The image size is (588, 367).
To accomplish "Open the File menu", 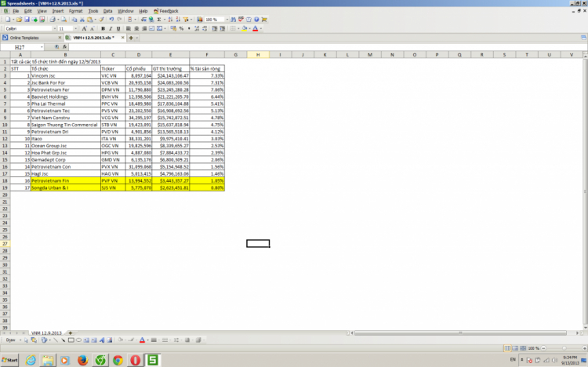I will 16,11.
